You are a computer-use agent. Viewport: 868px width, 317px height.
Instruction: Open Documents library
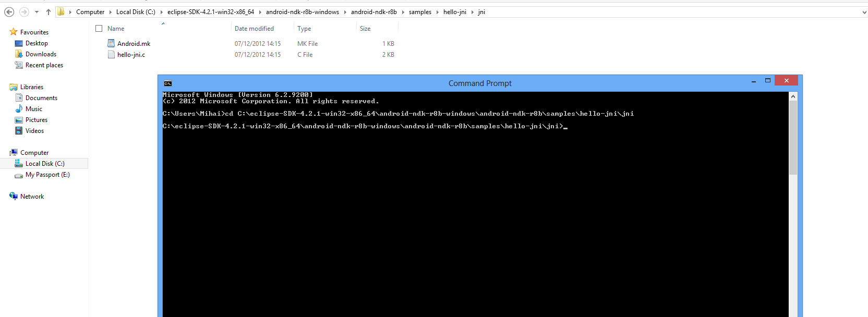41,98
